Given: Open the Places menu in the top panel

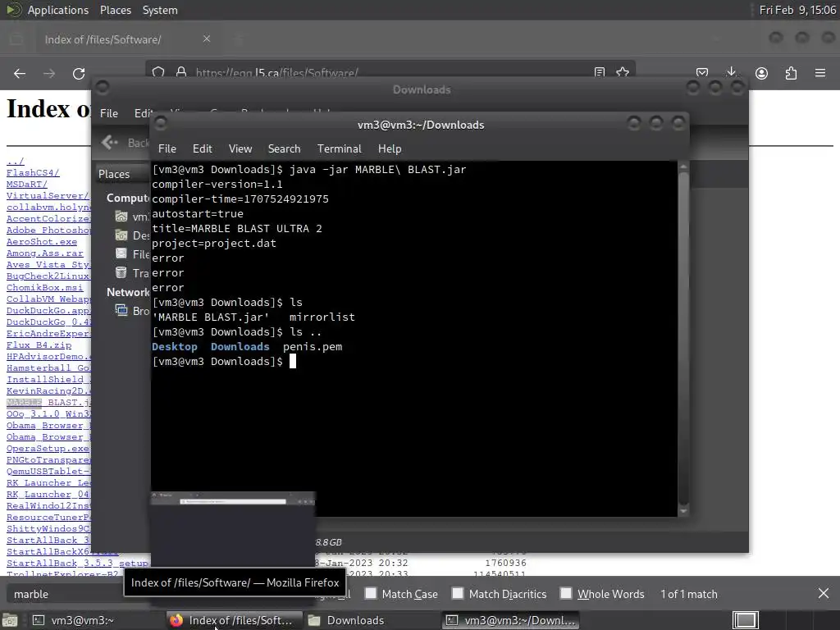Looking at the screenshot, I should [x=115, y=10].
